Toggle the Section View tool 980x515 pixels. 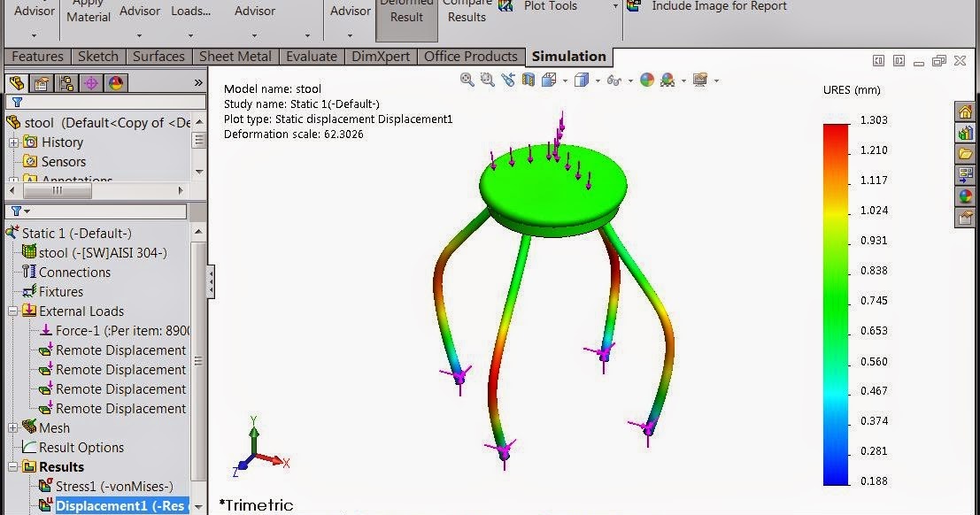pos(529,79)
